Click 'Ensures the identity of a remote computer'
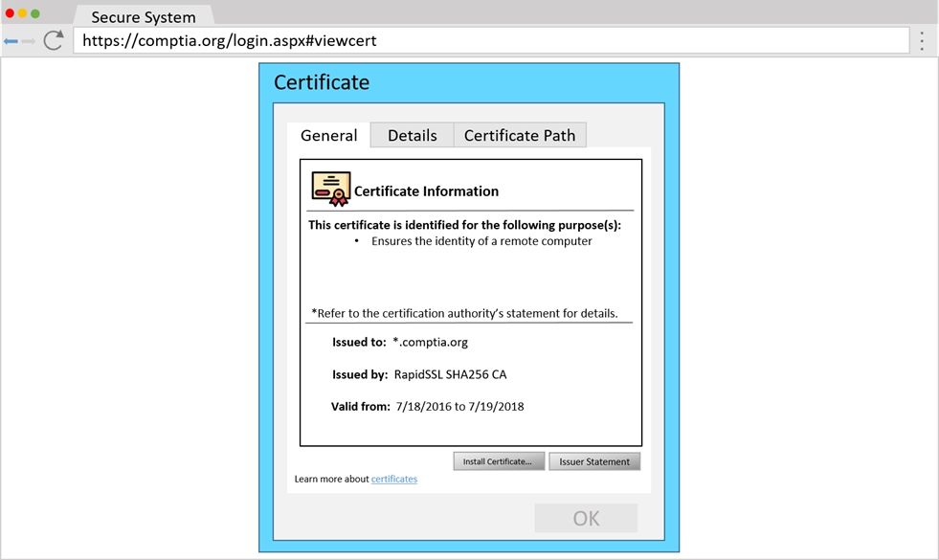939x560 pixels. 481,241
